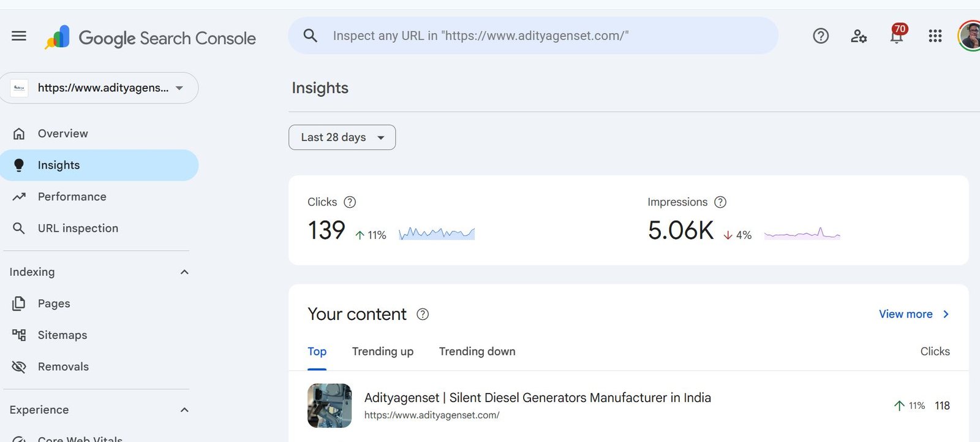
Task: Click the Clicks column header
Action: coord(935,351)
